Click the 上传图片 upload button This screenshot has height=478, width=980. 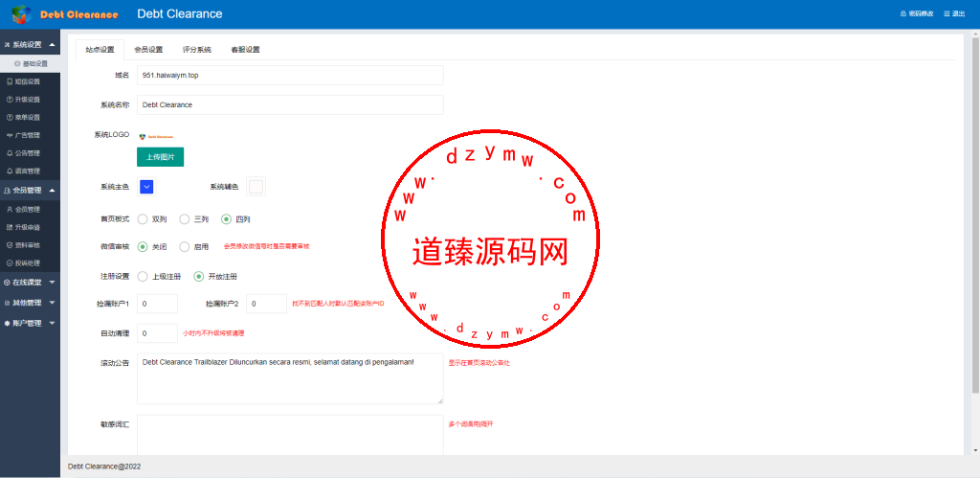[x=160, y=157]
